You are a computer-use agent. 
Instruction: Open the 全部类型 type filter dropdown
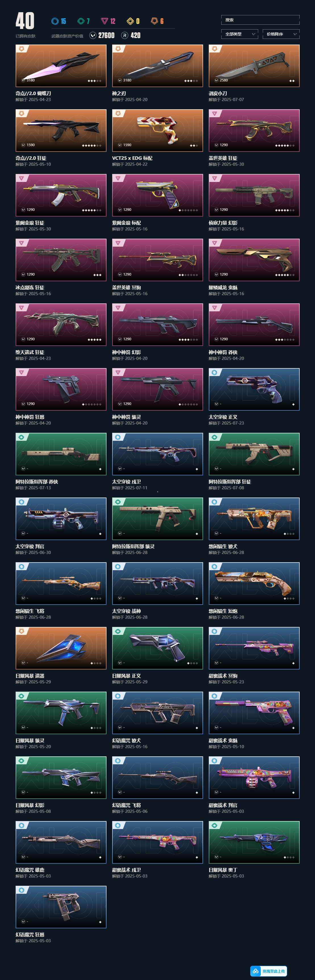point(239,34)
